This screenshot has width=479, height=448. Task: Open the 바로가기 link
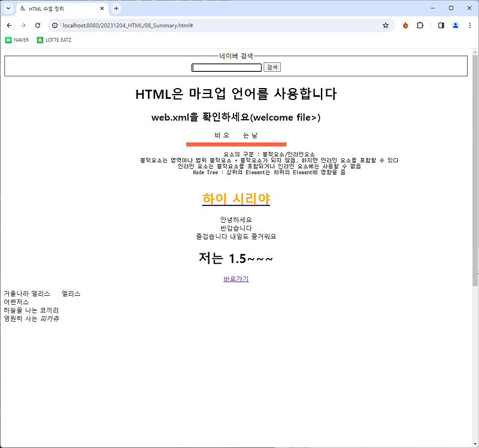235,279
